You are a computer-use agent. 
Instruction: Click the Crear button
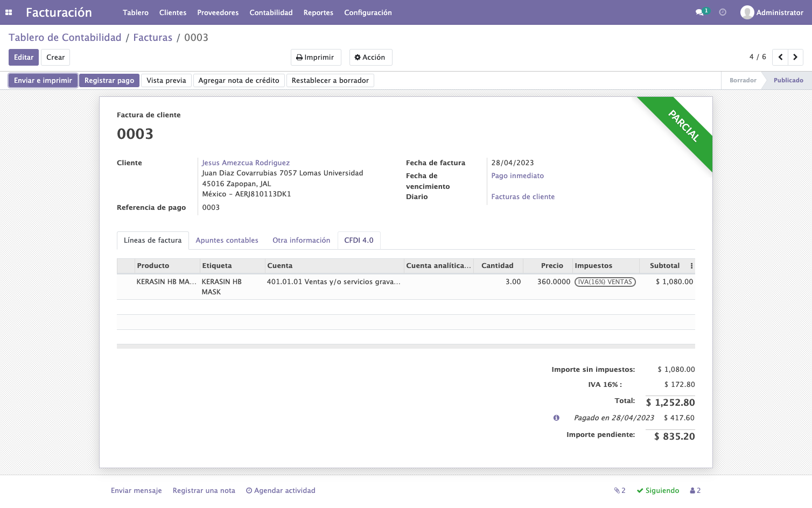tap(55, 57)
